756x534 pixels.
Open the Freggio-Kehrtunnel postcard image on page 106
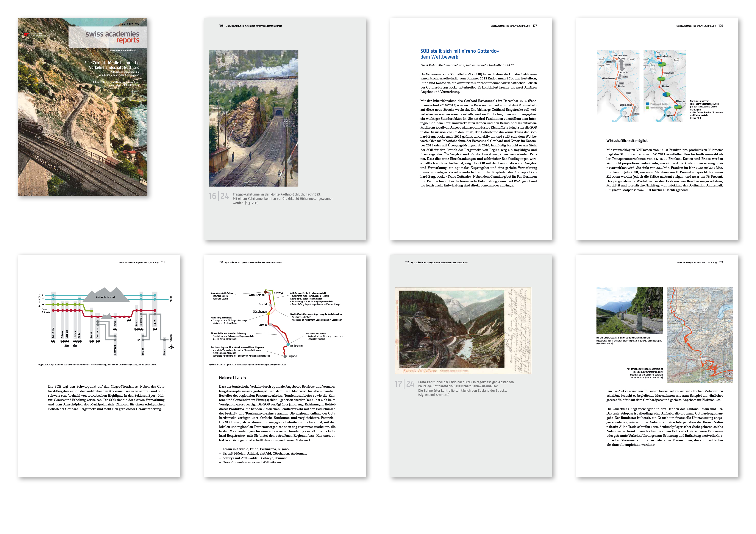click(x=253, y=118)
